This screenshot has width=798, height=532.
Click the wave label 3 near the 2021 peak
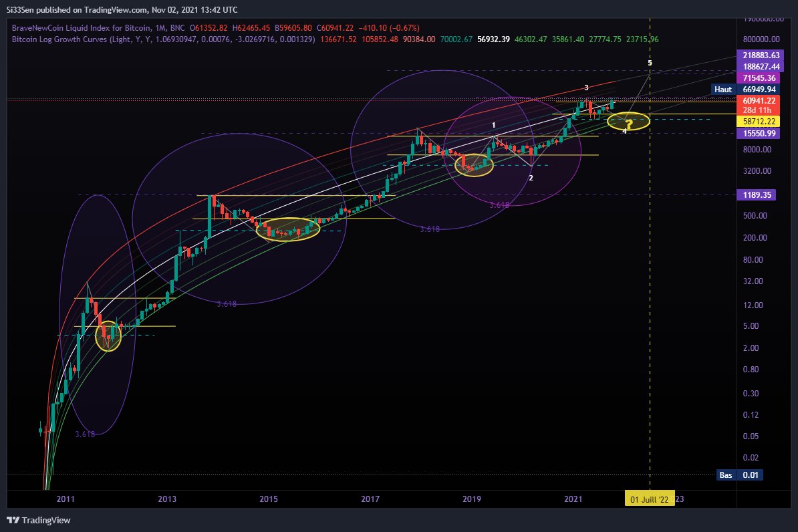[586, 88]
